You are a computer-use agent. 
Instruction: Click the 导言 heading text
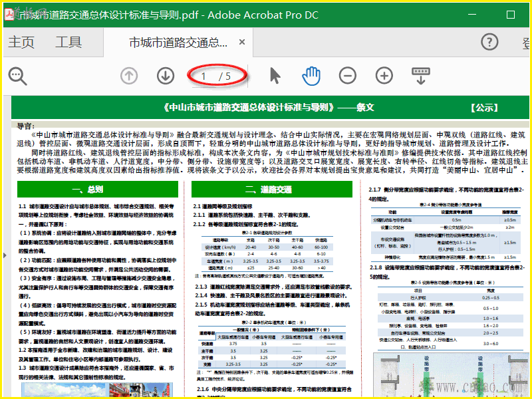[x=25, y=126]
